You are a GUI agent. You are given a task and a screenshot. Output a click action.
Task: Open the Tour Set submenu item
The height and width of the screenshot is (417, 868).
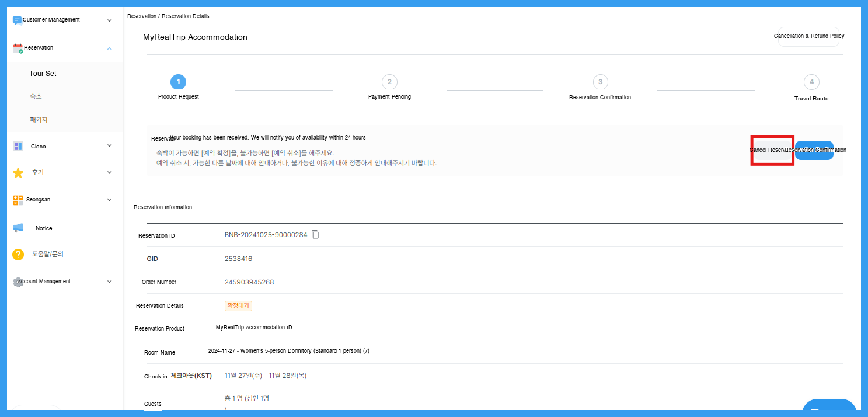pyautogui.click(x=43, y=74)
